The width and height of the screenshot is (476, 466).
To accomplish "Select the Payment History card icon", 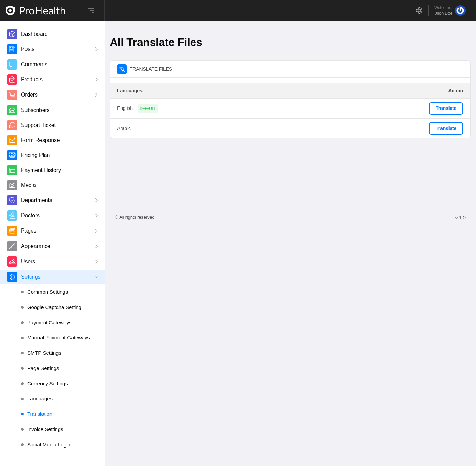I will point(12,170).
